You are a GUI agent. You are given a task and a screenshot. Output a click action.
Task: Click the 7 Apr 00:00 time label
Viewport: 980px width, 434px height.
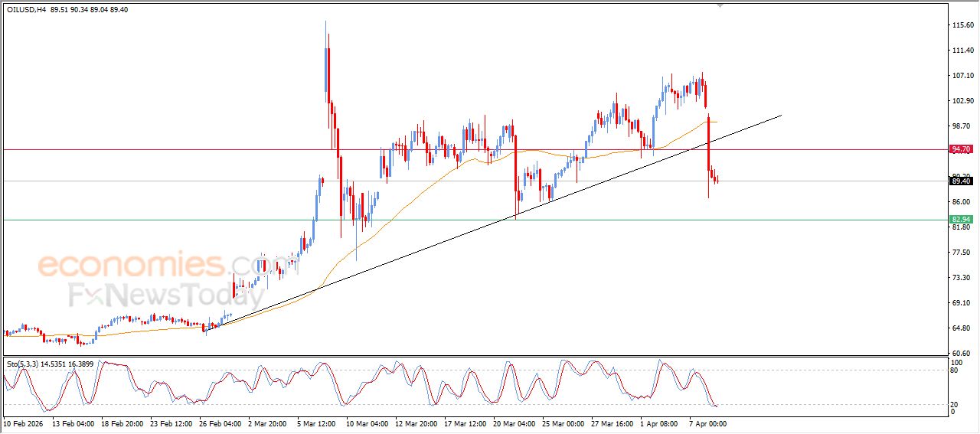(x=707, y=423)
